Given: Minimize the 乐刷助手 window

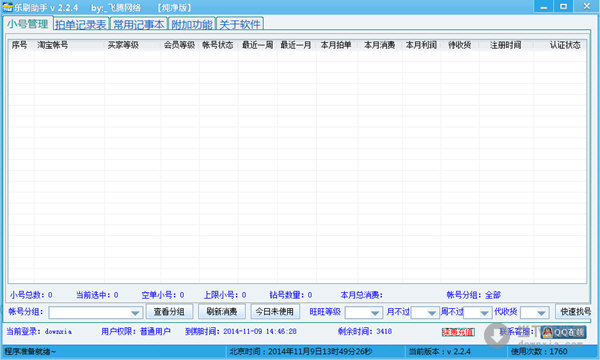Looking at the screenshot, I should 543,7.
